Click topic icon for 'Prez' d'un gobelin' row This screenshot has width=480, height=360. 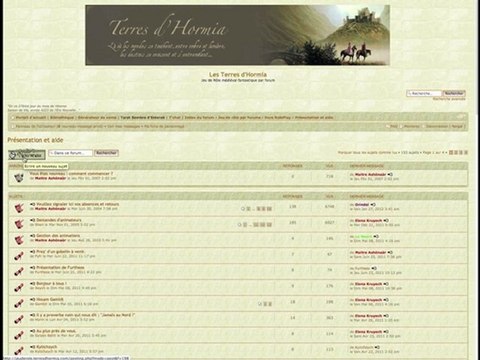point(19,256)
